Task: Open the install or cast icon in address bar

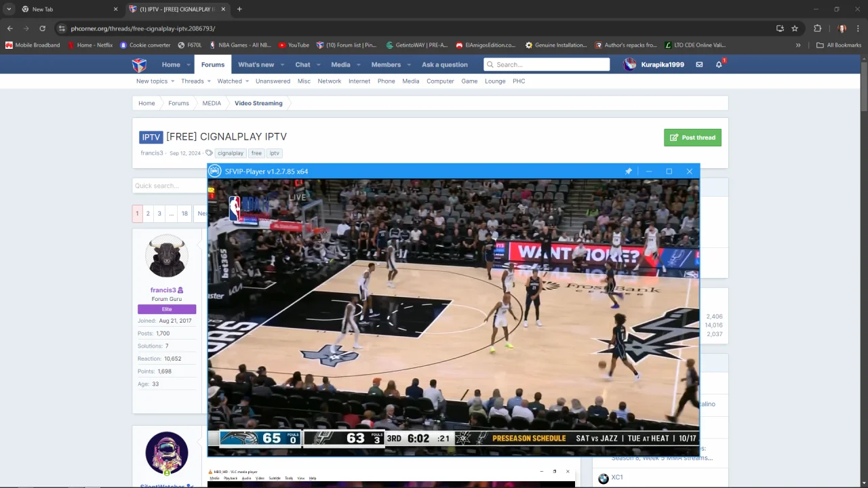Action: click(x=780, y=28)
